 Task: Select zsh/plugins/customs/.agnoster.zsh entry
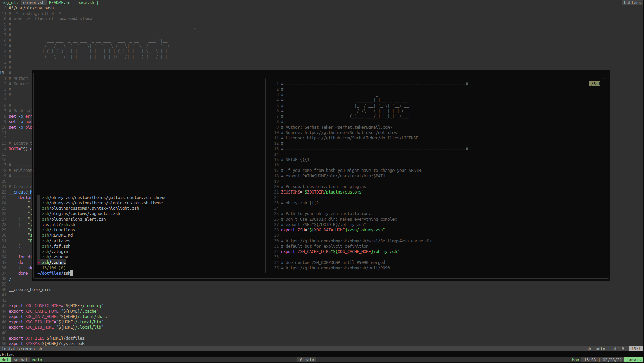coord(81,213)
